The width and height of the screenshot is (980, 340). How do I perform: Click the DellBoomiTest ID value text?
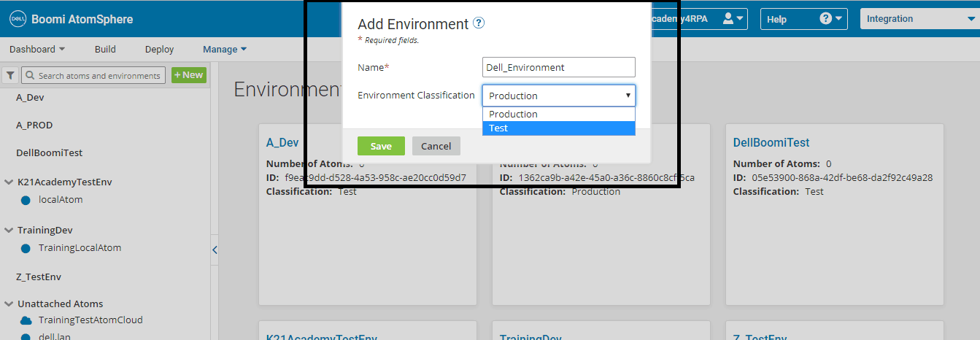pos(842,178)
